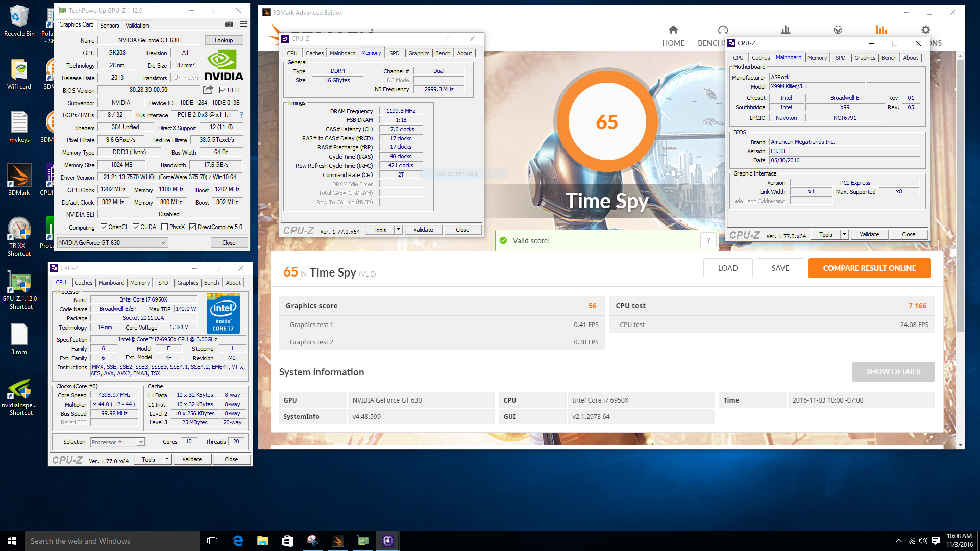Open 3DMark Benchmarks gauge icon
This screenshot has height=551, width=980.
pyautogui.click(x=723, y=30)
